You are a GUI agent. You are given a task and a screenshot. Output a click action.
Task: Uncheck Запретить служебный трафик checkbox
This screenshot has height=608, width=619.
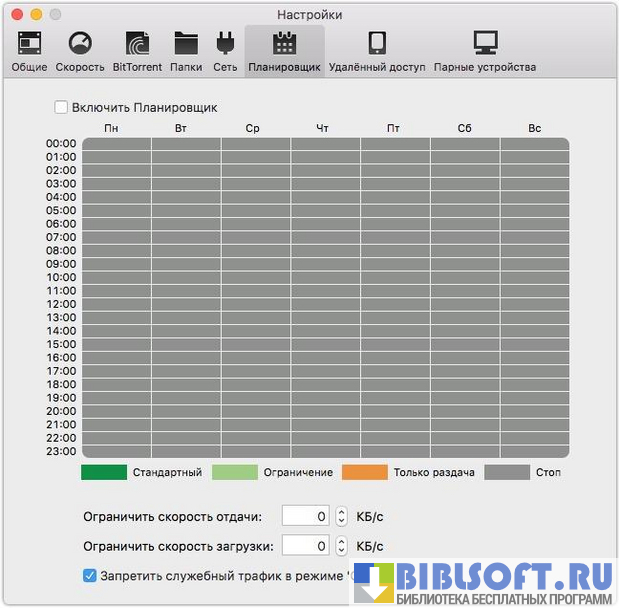tap(90, 575)
